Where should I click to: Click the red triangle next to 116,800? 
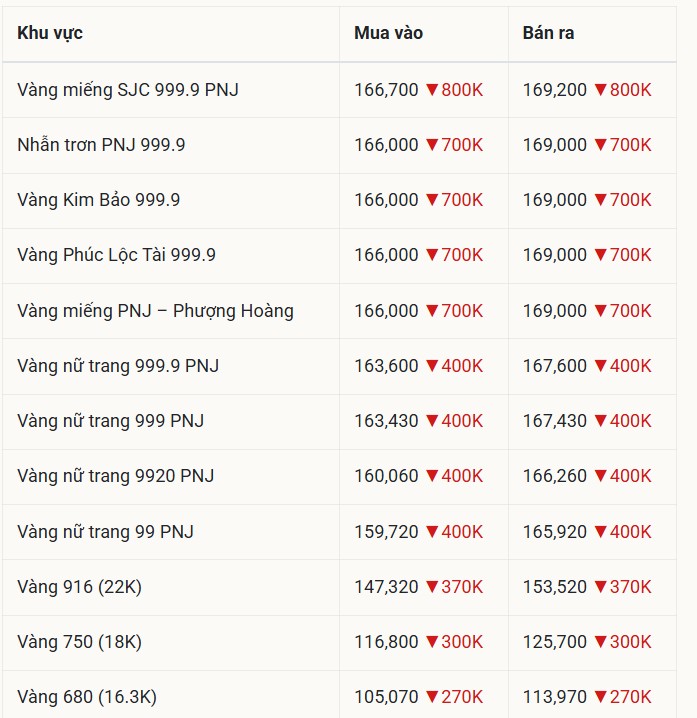pos(432,642)
